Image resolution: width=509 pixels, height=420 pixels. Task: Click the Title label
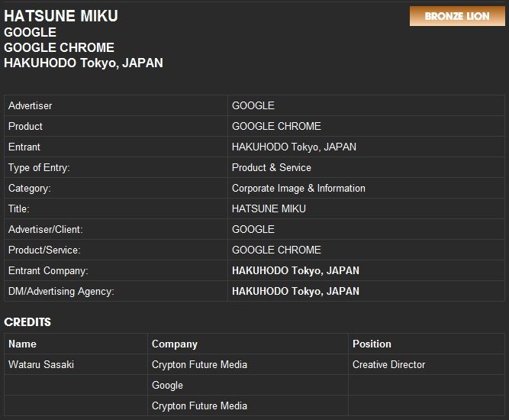pyautogui.click(x=19, y=208)
